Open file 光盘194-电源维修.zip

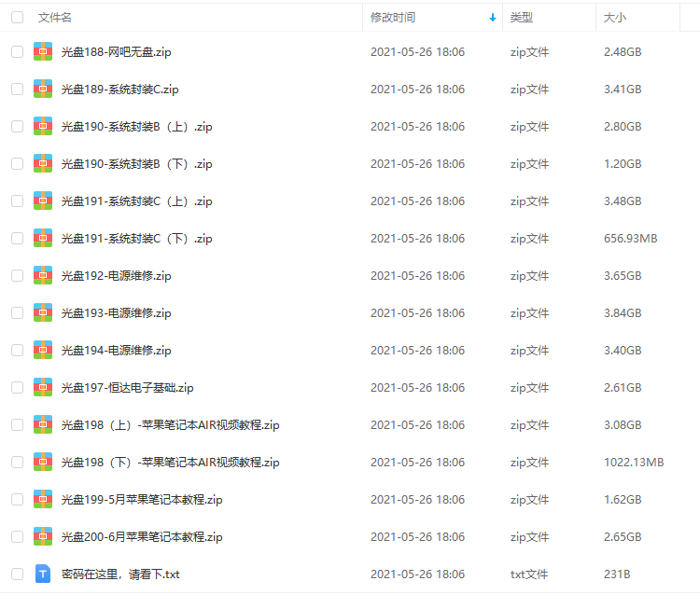point(116,351)
